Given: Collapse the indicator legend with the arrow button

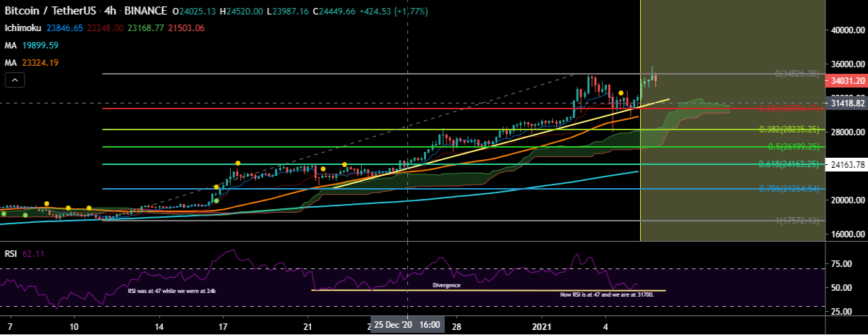Looking at the screenshot, I should click(x=14, y=82).
